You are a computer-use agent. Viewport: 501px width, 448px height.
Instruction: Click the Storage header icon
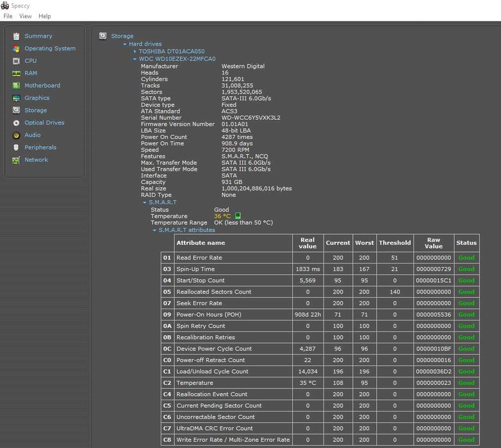[103, 37]
